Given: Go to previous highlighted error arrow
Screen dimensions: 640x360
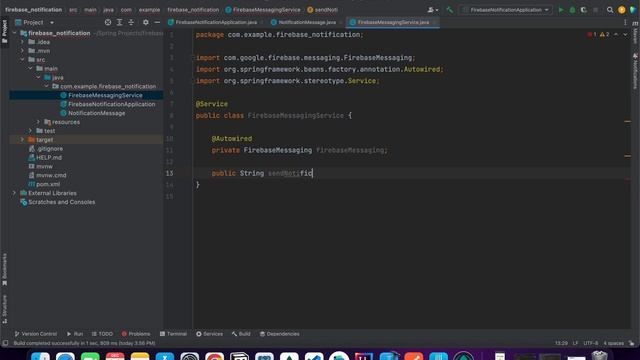Looking at the screenshot, I should [x=616, y=35].
